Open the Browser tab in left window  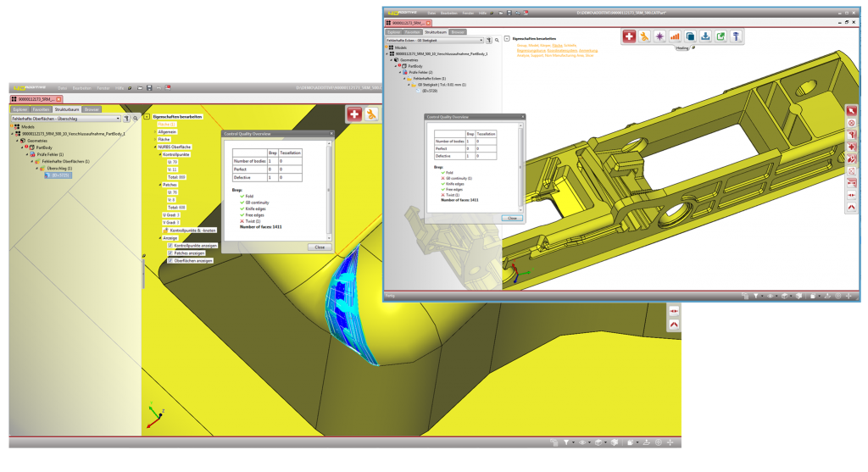[92, 109]
